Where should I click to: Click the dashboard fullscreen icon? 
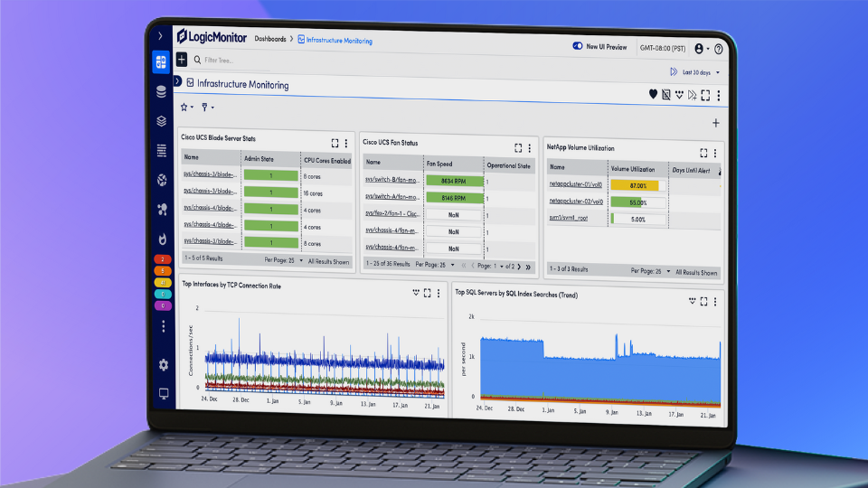pyautogui.click(x=705, y=95)
